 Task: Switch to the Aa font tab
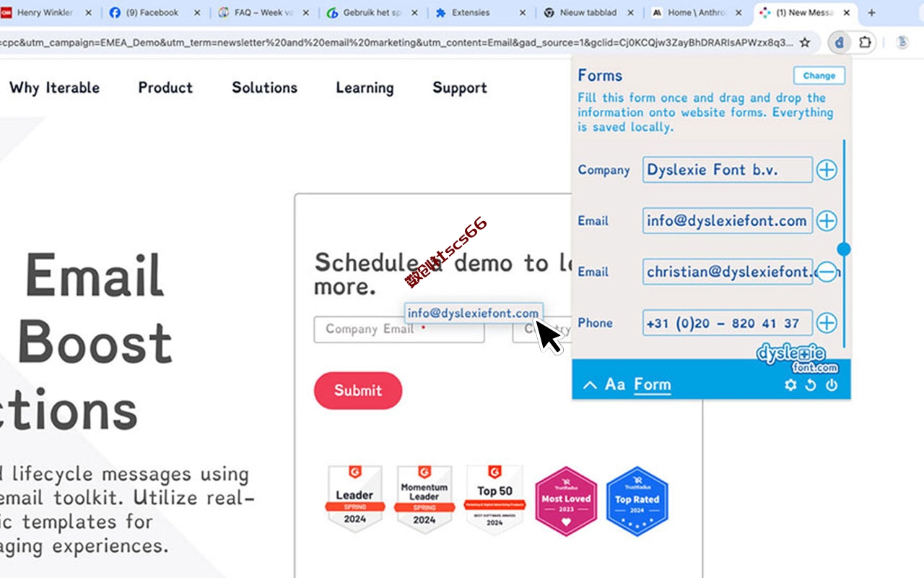pyautogui.click(x=615, y=384)
